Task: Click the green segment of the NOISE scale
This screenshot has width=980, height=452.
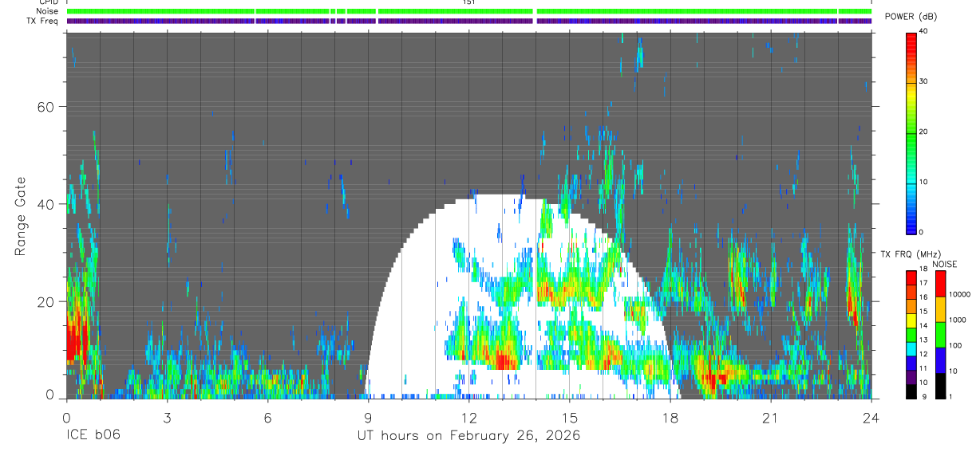Action: (x=940, y=335)
